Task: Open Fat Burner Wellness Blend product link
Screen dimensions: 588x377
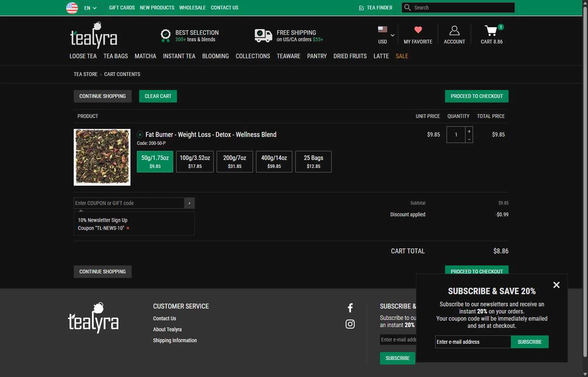Action: [x=211, y=135]
